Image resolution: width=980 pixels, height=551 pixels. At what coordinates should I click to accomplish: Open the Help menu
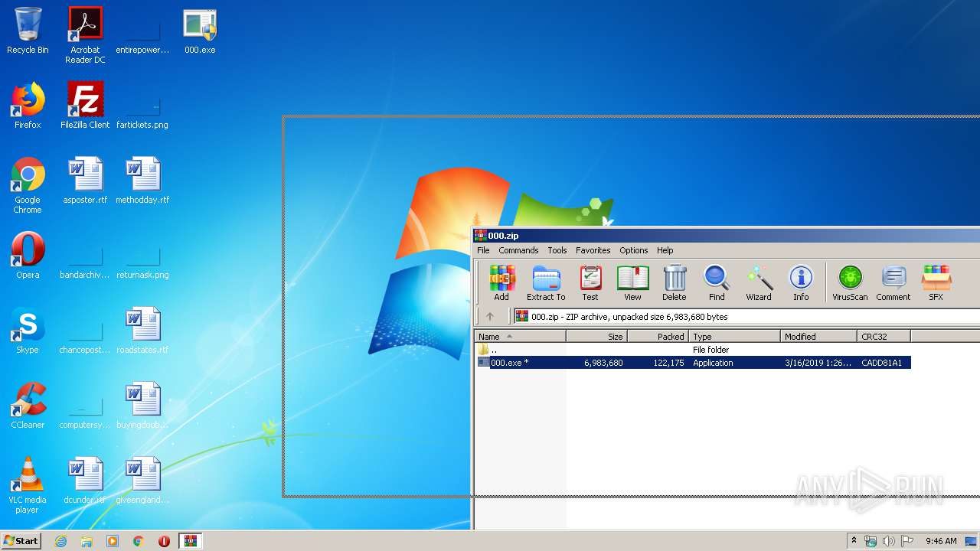coord(665,250)
